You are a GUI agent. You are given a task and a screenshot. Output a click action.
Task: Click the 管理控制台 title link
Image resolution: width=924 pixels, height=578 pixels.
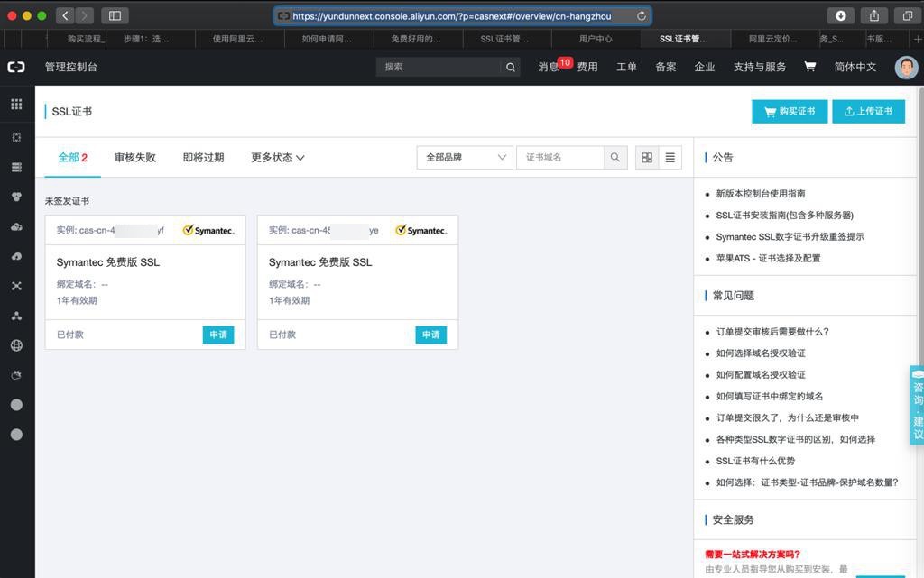coord(70,67)
